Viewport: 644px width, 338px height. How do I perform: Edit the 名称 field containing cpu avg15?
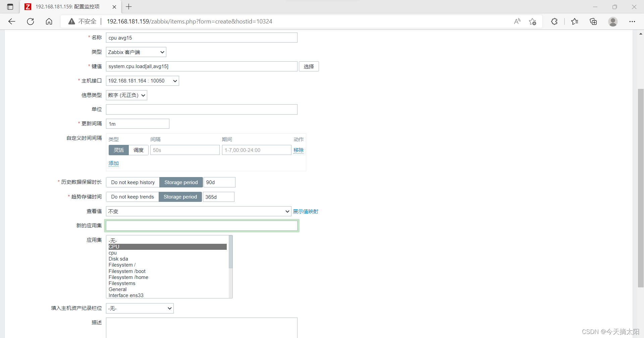pos(202,38)
